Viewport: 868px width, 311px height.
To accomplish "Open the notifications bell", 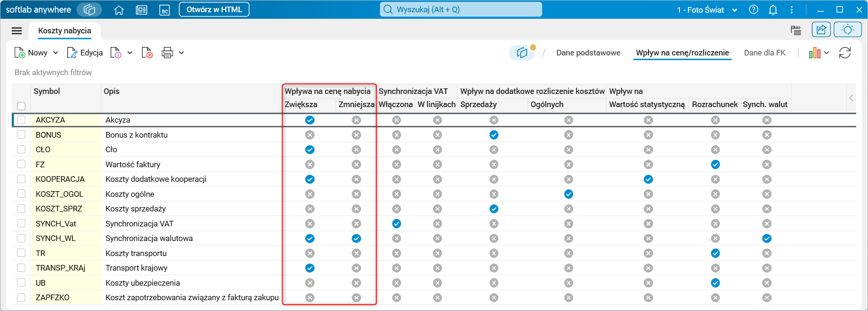I will pyautogui.click(x=773, y=10).
